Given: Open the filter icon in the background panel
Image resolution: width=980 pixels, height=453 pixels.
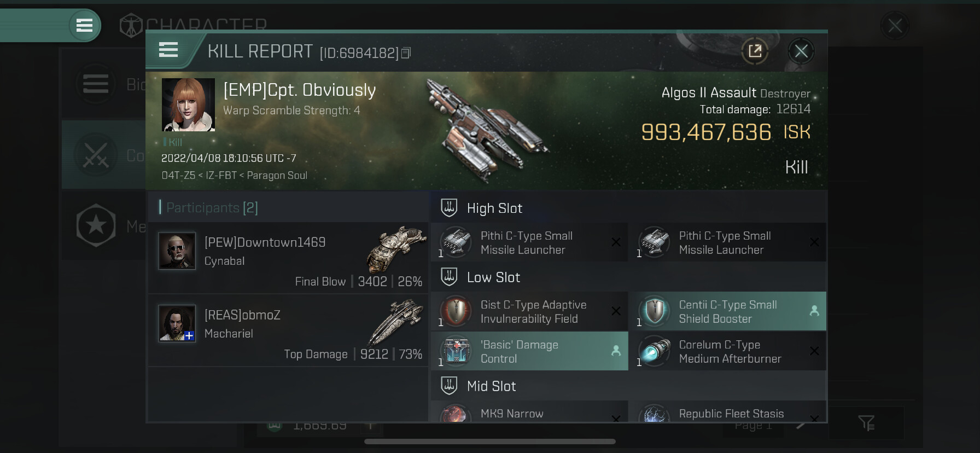Looking at the screenshot, I should pos(866,422).
